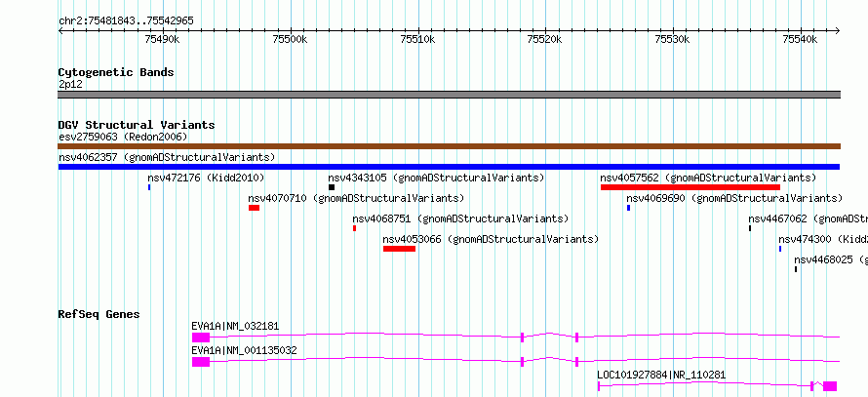
Task: Open the nsv4070710 variant label
Action: click(356, 198)
